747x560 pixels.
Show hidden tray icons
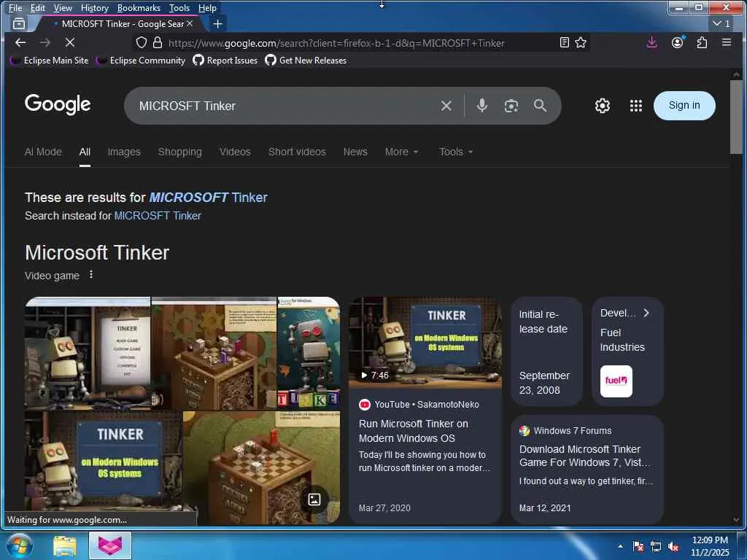click(620, 546)
